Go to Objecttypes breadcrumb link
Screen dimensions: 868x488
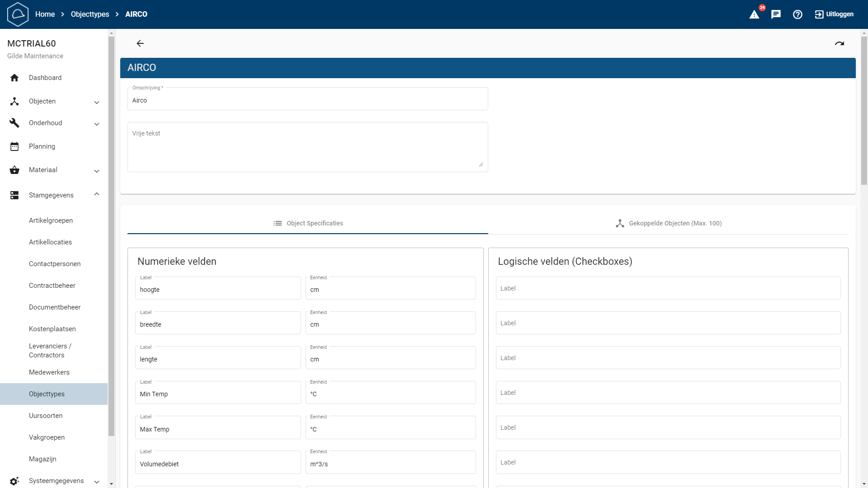tap(90, 14)
